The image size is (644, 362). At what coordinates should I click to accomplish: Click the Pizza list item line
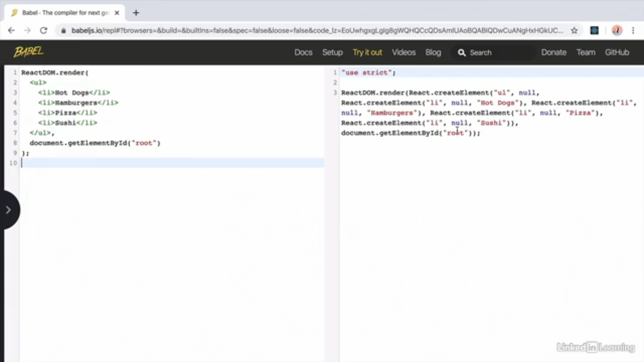tap(67, 113)
